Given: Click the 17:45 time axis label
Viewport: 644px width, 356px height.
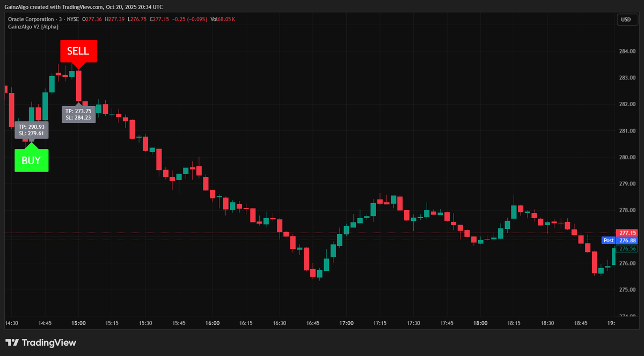Looking at the screenshot, I should pos(447,323).
